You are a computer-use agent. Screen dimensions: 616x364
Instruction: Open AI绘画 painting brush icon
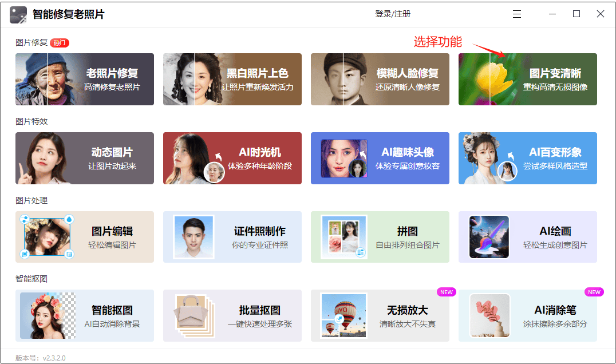pyautogui.click(x=489, y=237)
